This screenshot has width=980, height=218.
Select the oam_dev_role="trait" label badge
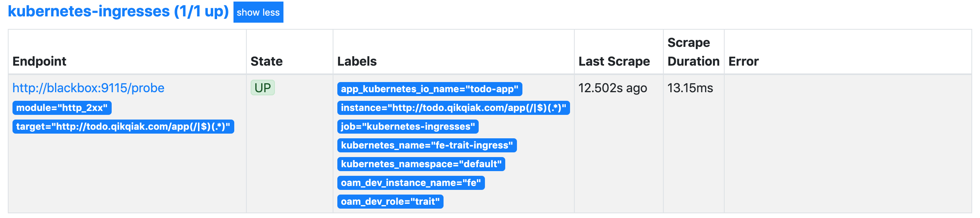[x=390, y=202]
